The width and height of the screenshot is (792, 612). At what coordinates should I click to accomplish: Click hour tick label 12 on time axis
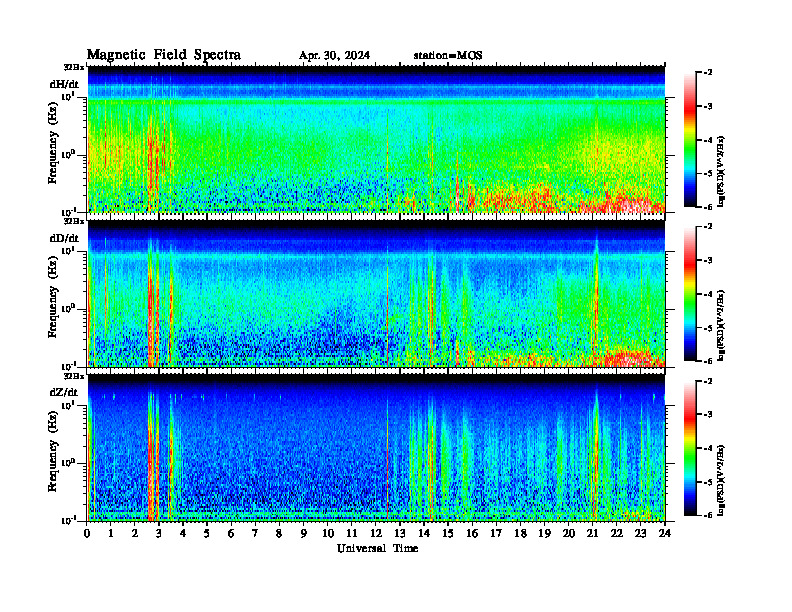pyautogui.click(x=376, y=533)
